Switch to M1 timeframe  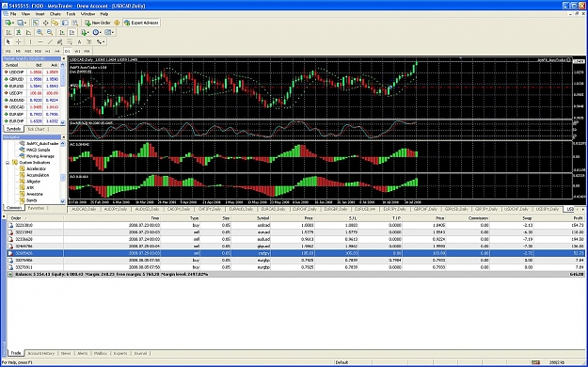click(8, 51)
